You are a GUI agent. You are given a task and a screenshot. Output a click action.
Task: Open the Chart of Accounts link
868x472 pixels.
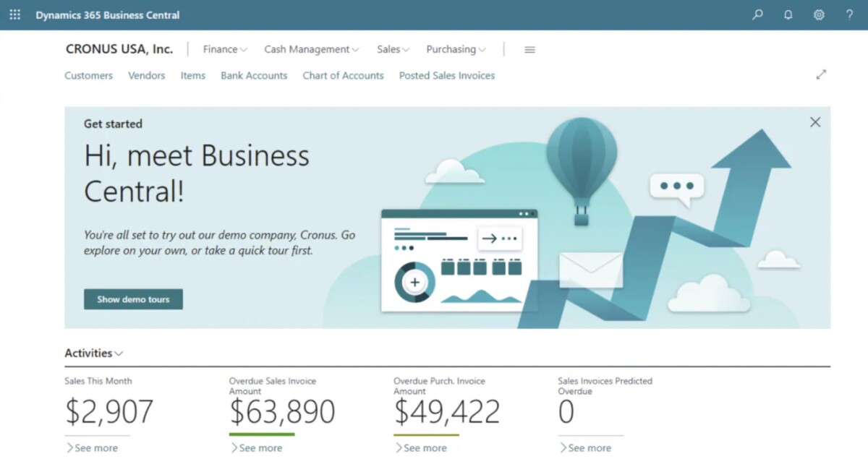click(x=343, y=75)
